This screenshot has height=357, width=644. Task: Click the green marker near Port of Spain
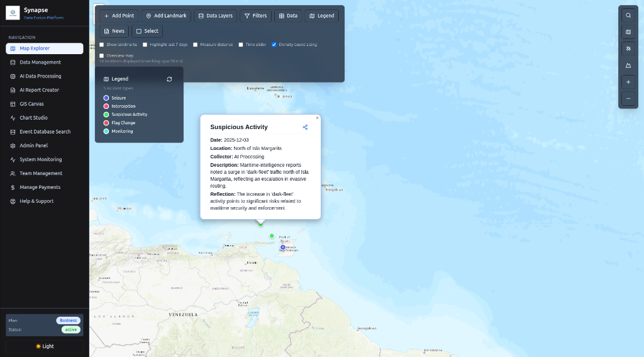click(272, 236)
